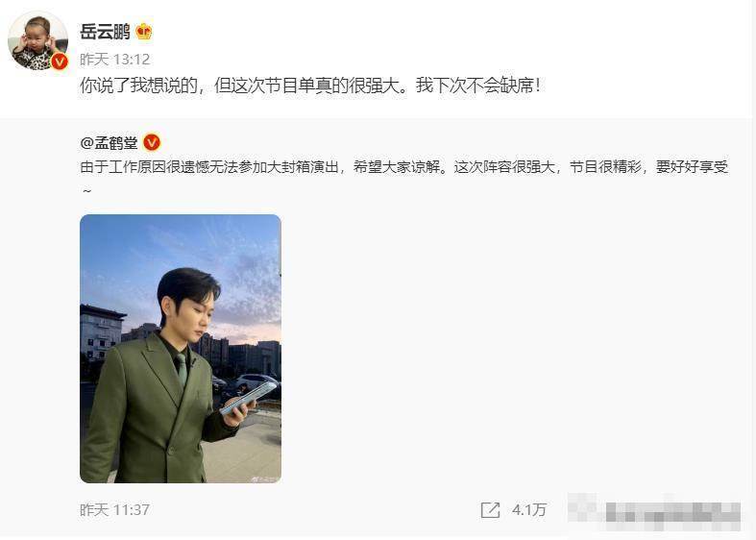Open the original post time 昨天 11:37
Screen dimensions: 756x540
tap(114, 509)
